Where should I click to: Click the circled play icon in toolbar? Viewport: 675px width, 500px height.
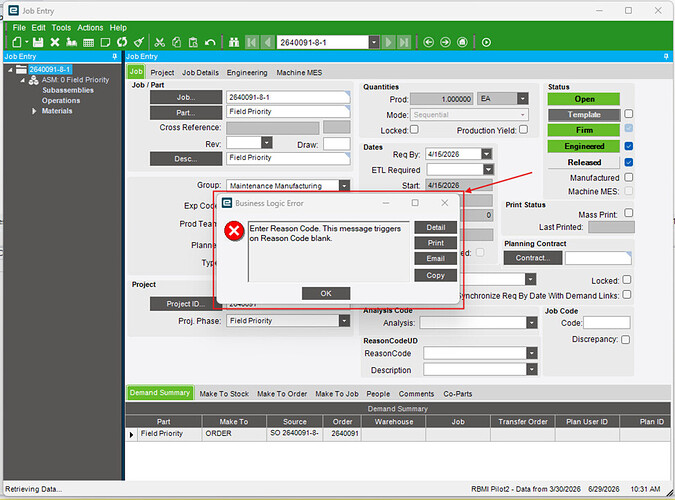486,42
